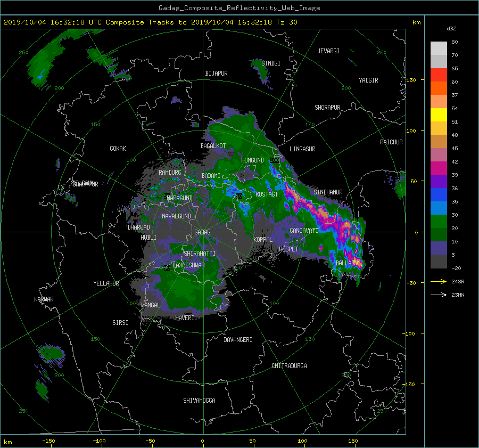Viewport: 479px width, 448px height.
Task: Click the RAICHUR city label
Action: coord(391,142)
